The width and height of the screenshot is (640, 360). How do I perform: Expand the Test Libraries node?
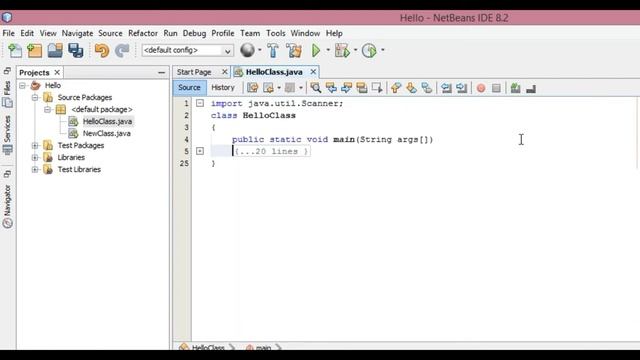[x=35, y=169]
